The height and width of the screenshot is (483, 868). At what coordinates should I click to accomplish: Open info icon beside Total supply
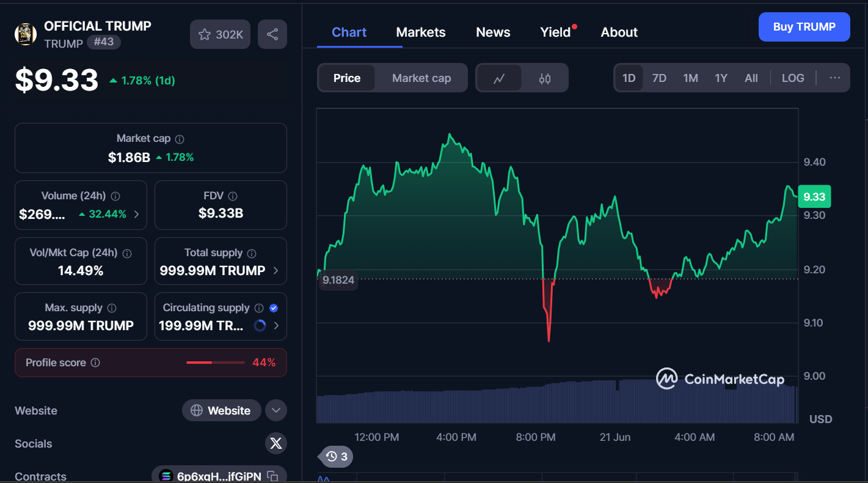click(x=252, y=253)
